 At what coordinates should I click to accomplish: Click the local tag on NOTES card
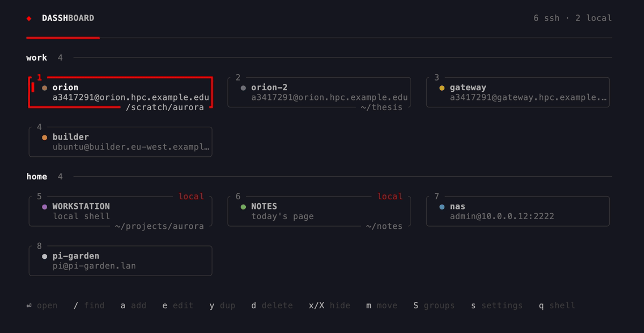390,197
